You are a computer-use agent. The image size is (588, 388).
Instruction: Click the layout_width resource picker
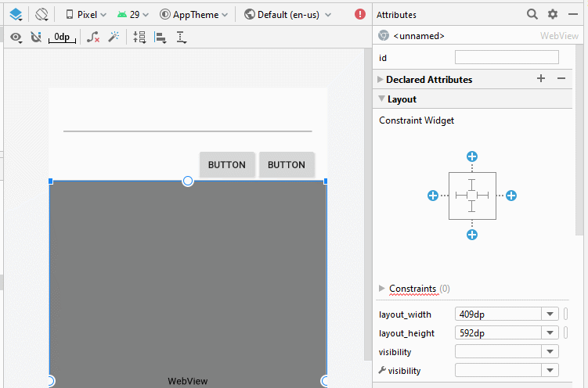coord(565,314)
